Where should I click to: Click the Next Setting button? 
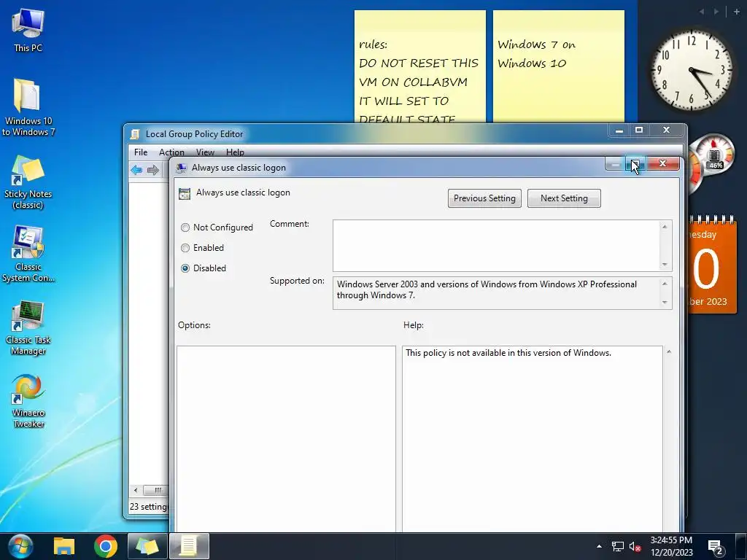564,198
